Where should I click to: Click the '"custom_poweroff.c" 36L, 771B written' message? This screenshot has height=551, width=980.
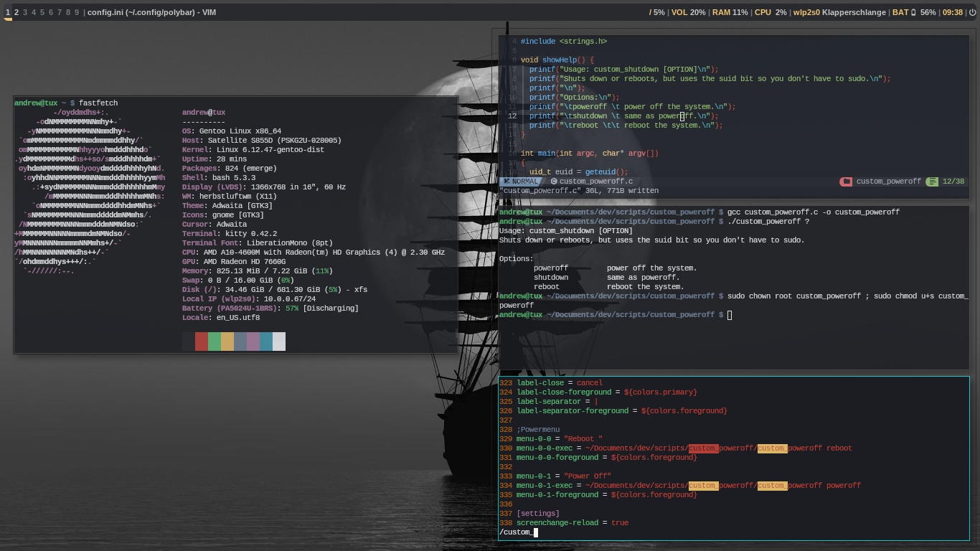(x=579, y=191)
